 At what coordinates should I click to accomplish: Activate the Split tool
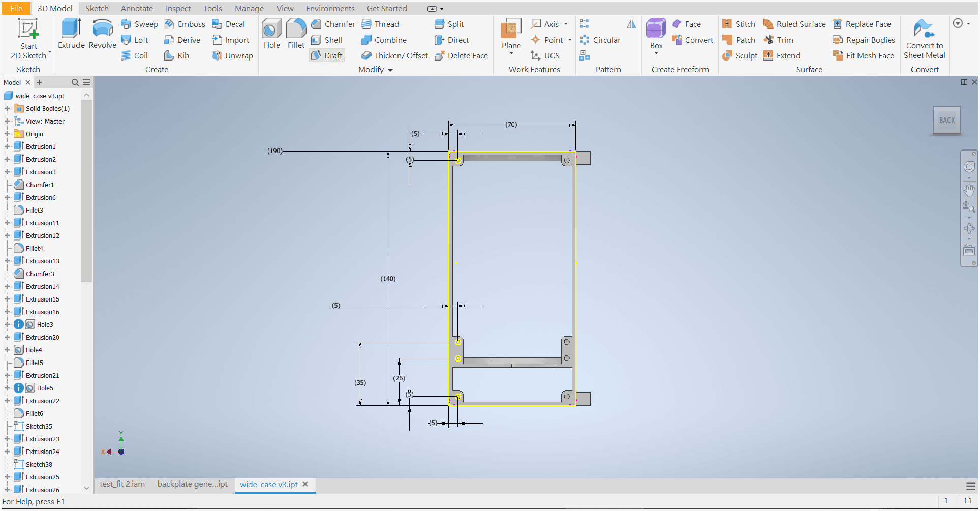point(449,24)
